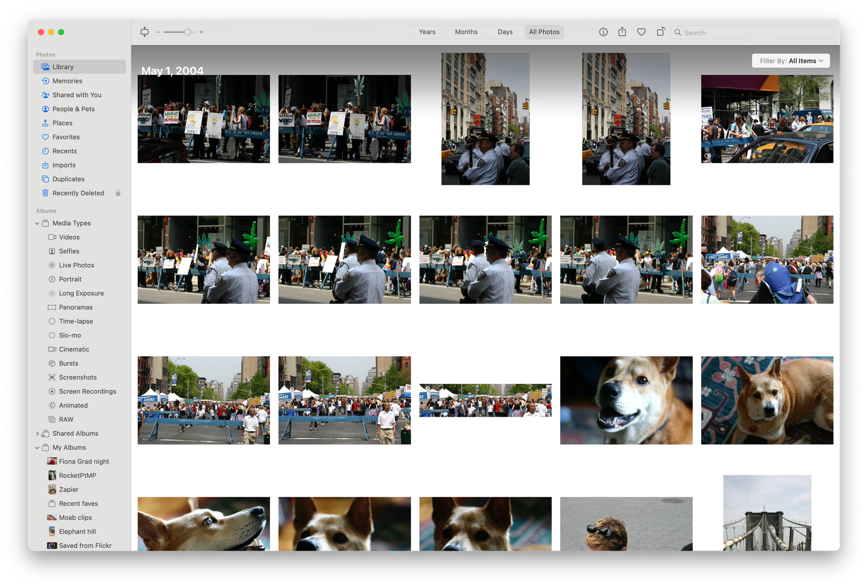Switch to the Months view tab
868x588 pixels.
466,32
